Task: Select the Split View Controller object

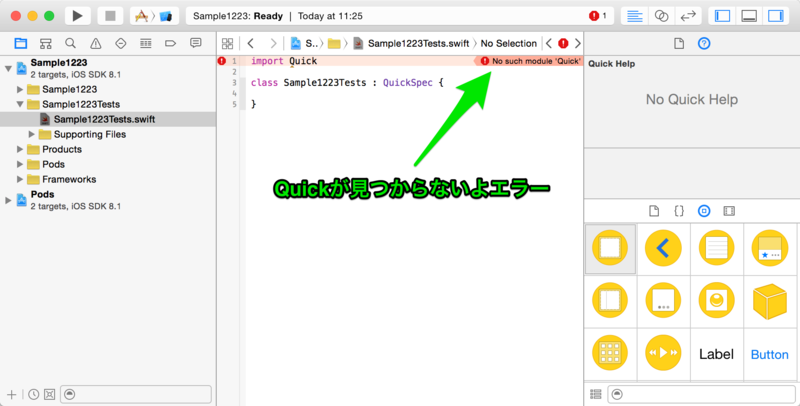Action: (610, 300)
